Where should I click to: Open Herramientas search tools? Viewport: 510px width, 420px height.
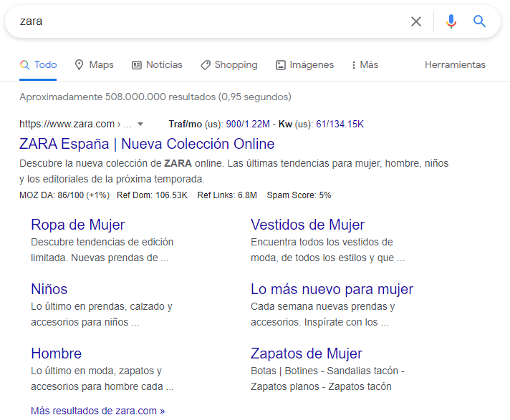coord(455,64)
